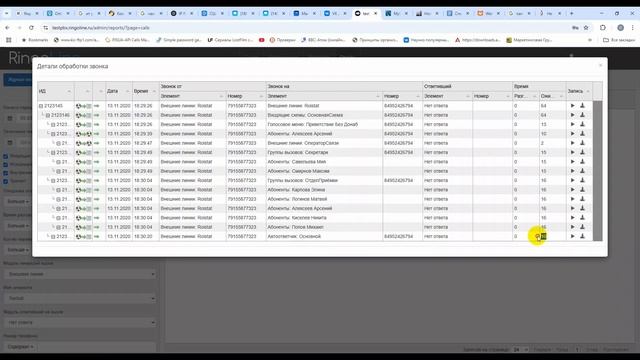Open the Все закладки bookmarks folder
Screen dimensions: 640x360
point(619,40)
